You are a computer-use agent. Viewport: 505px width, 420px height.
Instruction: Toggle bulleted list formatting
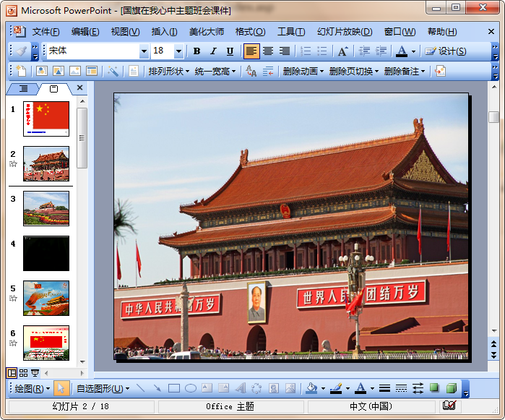[x=321, y=51]
